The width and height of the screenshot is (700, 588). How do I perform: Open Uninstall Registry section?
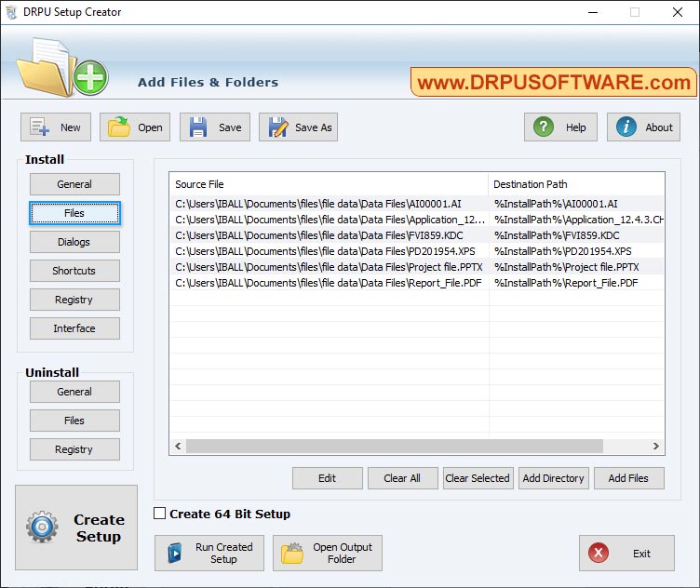click(74, 449)
